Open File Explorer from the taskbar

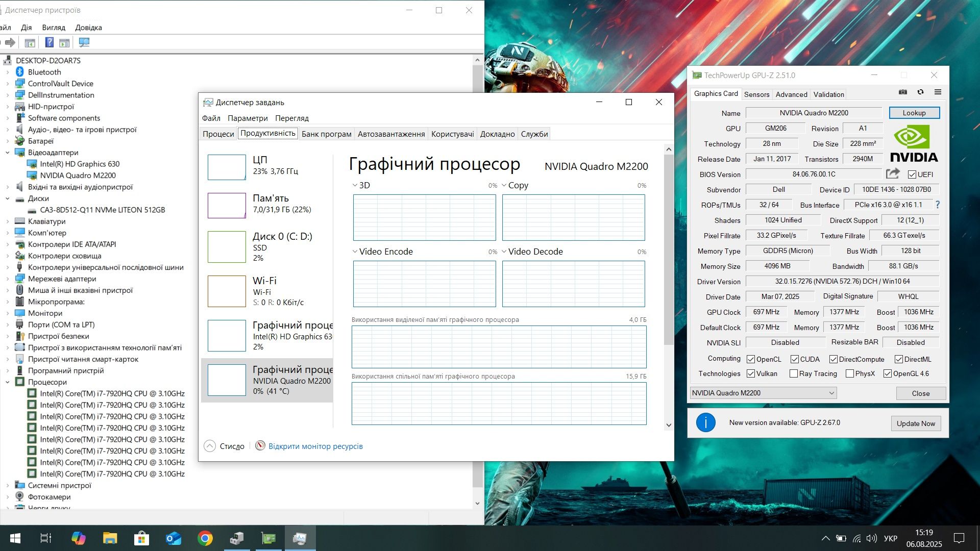110,538
